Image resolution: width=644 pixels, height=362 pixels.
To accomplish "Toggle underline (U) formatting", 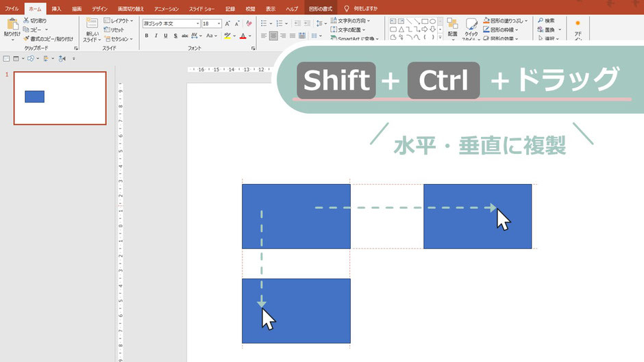I will [166, 36].
